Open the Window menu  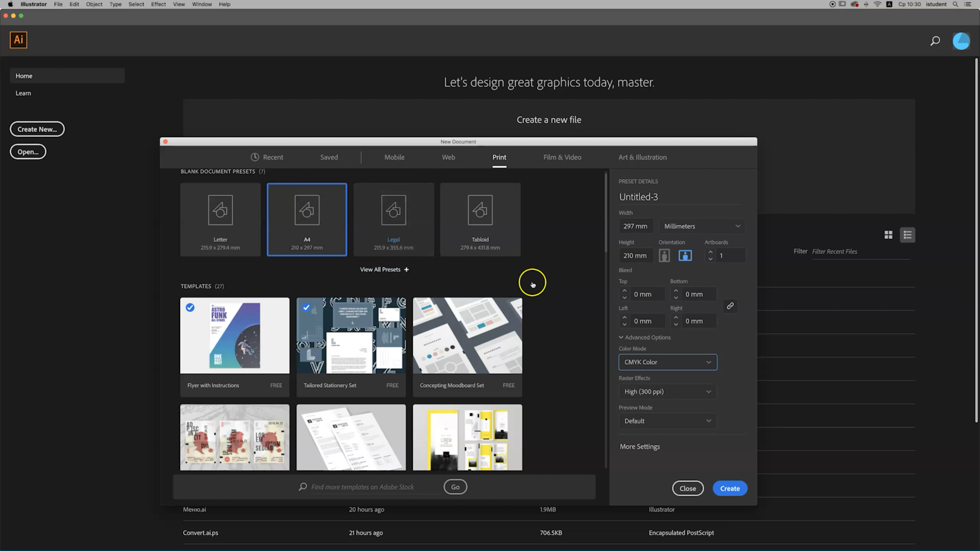pos(202,4)
